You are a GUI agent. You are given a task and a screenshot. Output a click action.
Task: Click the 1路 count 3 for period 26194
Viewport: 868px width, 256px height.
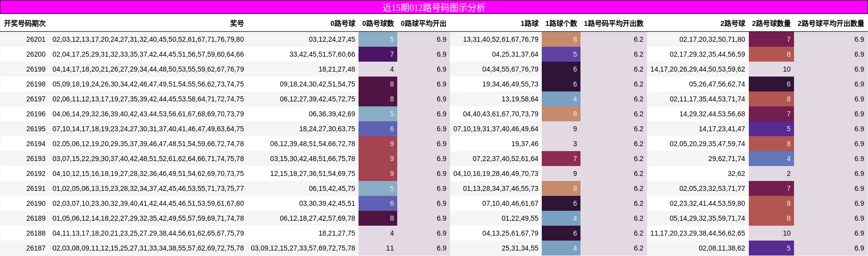point(561,144)
